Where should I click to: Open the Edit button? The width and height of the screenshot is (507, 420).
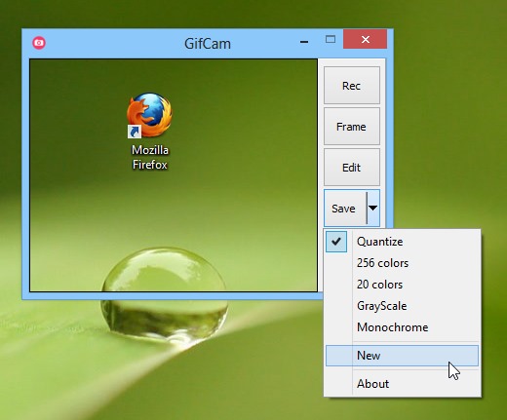point(352,168)
